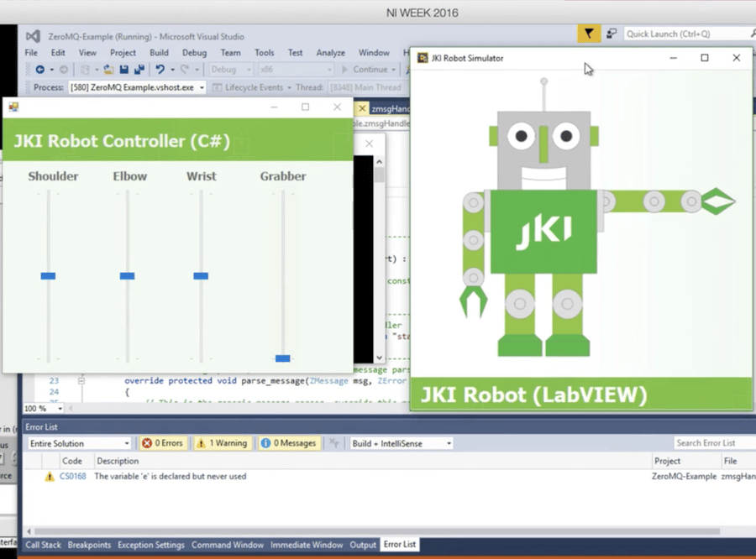Switch to the Output tab
Viewport: 756px width, 559px height.
tap(363, 545)
